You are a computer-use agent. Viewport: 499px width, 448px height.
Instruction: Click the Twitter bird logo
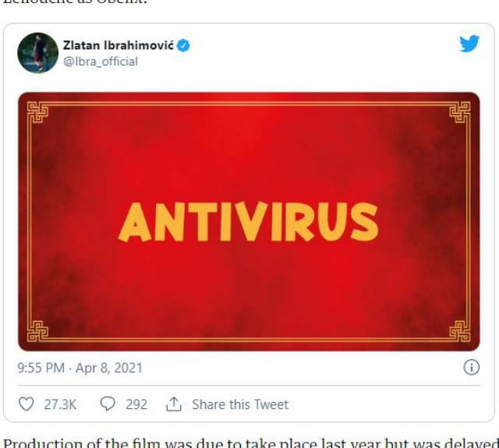pos(469,44)
